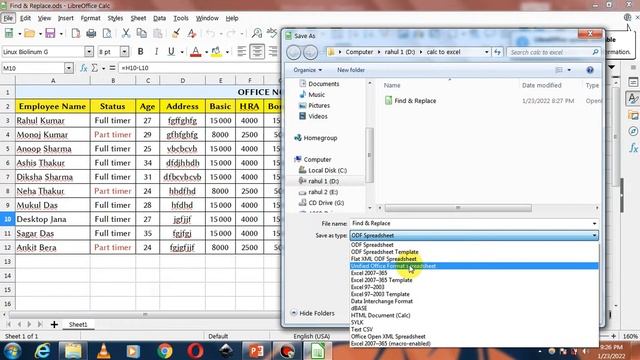
Task: Click the New document icon in Calc toolbar
Action: point(9,33)
